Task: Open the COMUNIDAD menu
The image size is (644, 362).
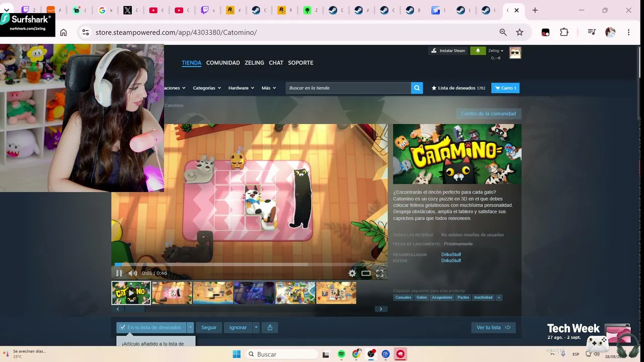Action: 223,63
